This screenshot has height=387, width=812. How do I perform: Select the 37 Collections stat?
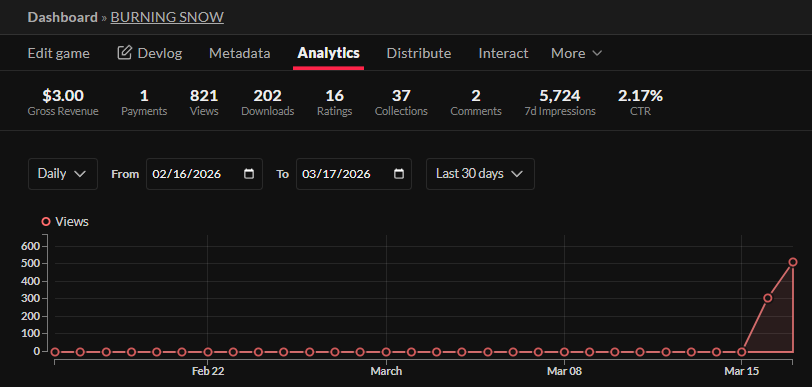[x=401, y=103]
